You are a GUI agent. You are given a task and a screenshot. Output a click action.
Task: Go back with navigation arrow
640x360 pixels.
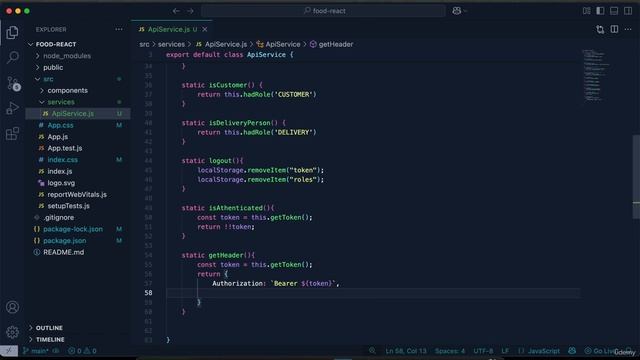[x=176, y=11]
